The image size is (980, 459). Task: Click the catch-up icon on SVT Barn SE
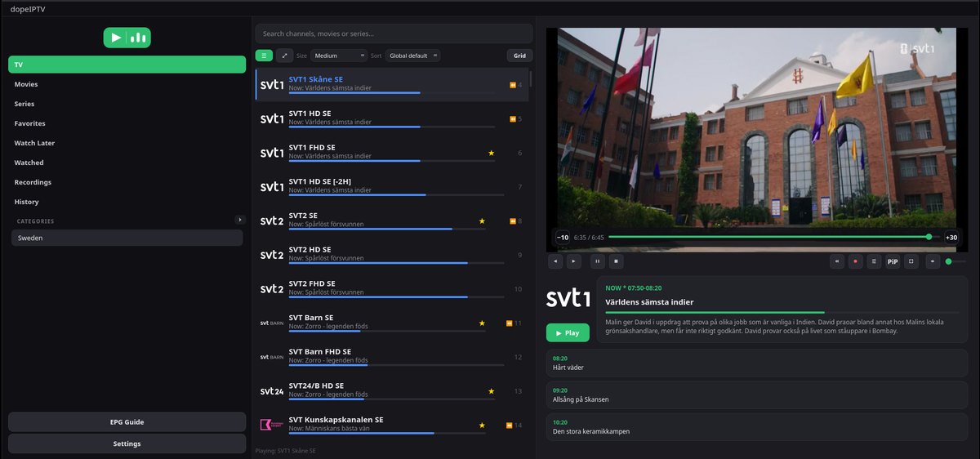tap(510, 323)
